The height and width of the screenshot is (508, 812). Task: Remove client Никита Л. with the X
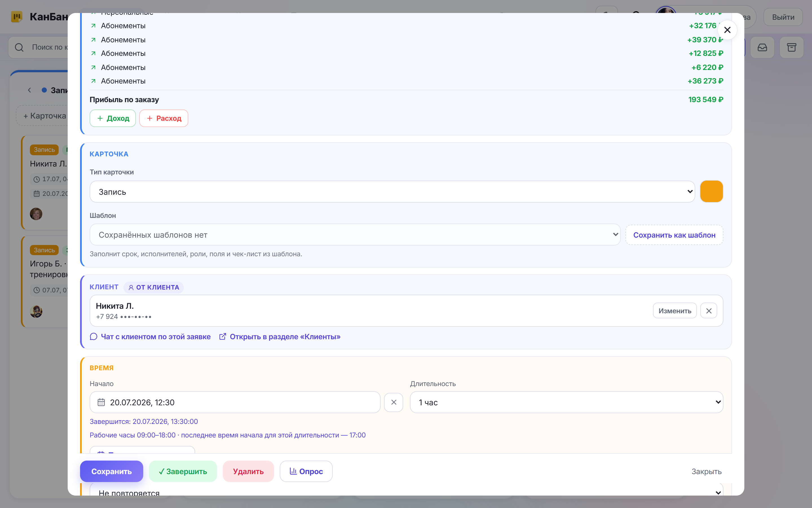[709, 311]
